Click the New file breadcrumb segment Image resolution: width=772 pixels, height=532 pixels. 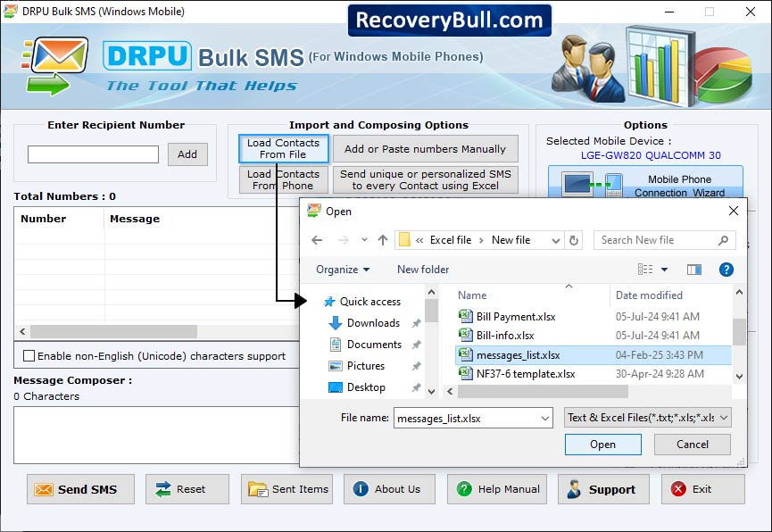click(x=511, y=240)
